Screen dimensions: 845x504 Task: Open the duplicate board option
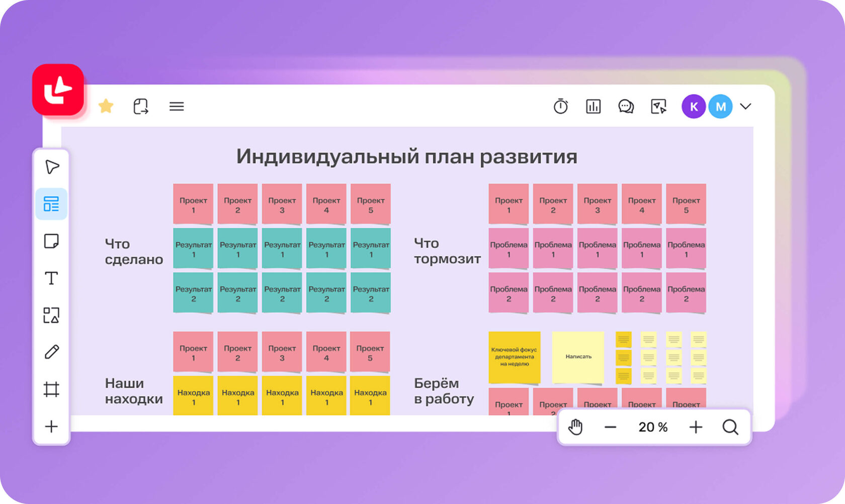pos(141,106)
